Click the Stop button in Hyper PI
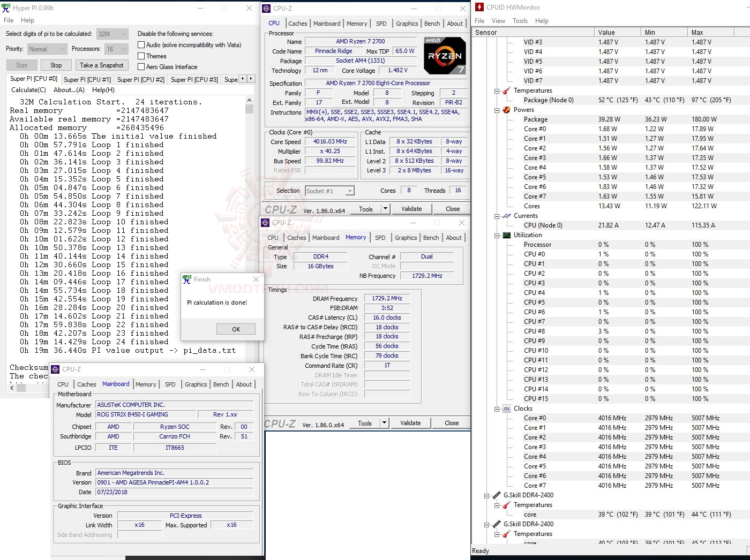This screenshot has height=560, width=750. coord(56,65)
